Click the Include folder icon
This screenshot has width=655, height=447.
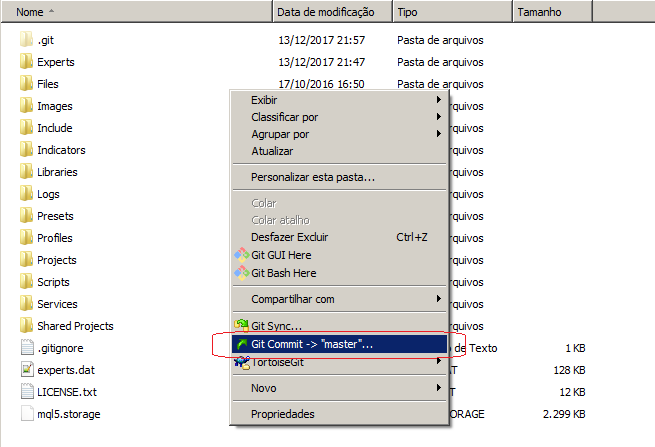[x=26, y=127]
